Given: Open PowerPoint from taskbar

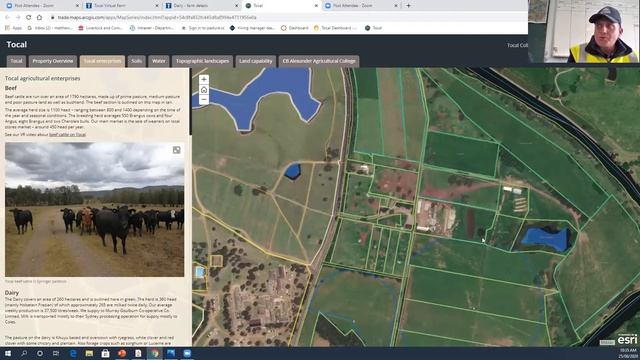Looking at the screenshot, I should [122, 353].
